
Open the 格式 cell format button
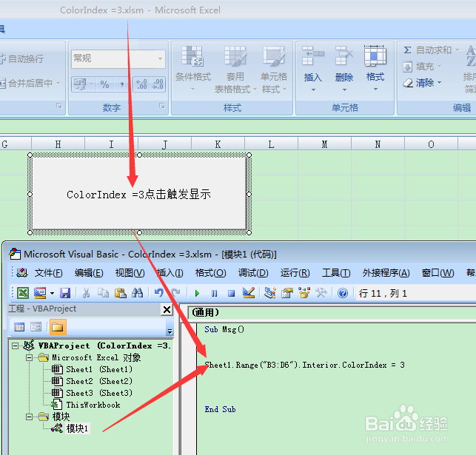coord(375,69)
